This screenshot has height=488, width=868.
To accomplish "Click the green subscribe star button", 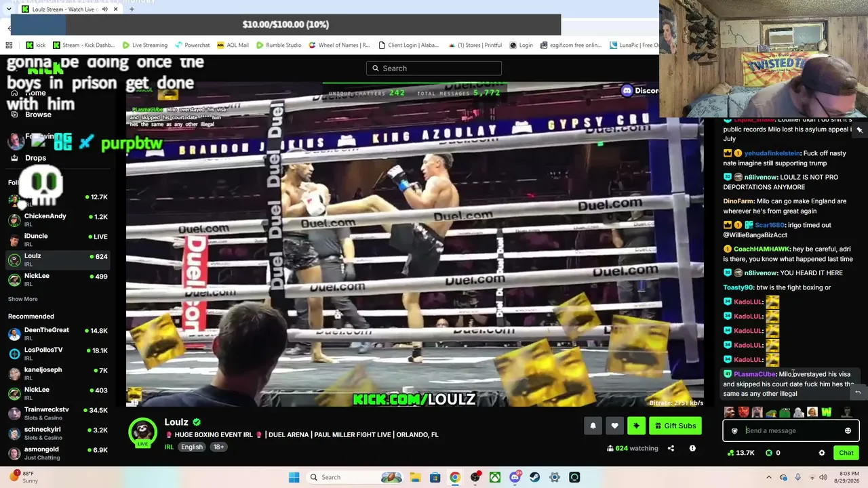I will click(x=636, y=426).
